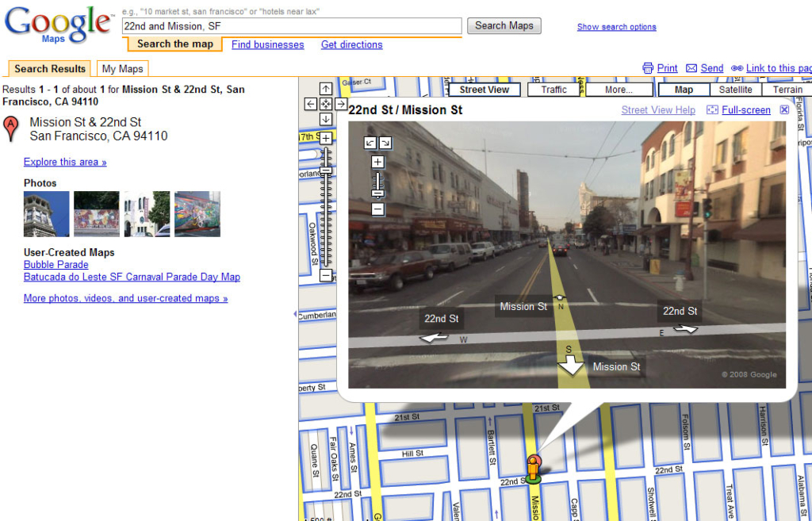
Task: Click the Treat Ave label on the map
Action: click(x=730, y=500)
